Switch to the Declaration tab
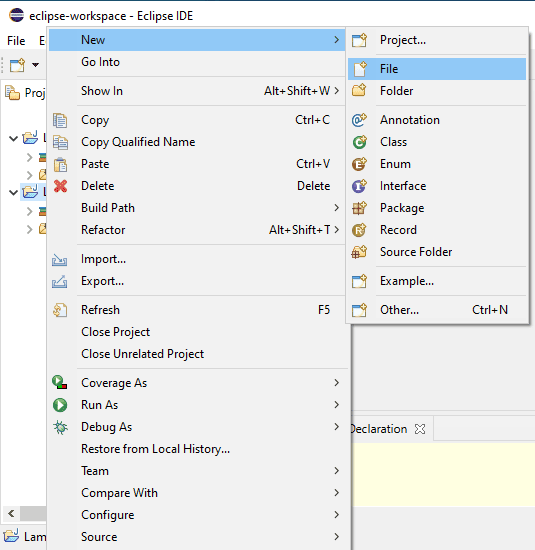The image size is (535, 550). coord(379,429)
